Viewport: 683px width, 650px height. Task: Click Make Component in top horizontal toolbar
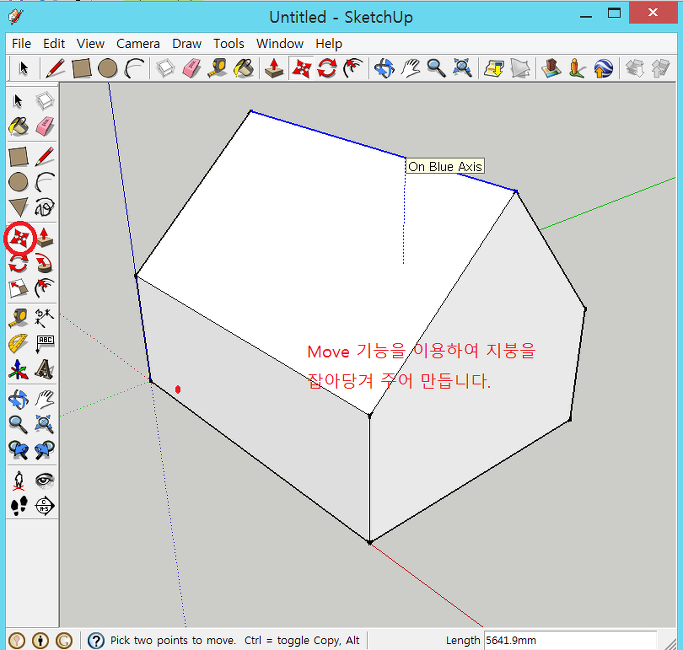(x=166, y=68)
